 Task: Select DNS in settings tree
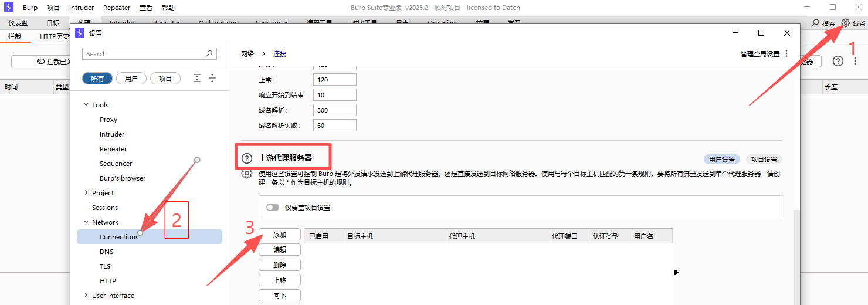(106, 252)
